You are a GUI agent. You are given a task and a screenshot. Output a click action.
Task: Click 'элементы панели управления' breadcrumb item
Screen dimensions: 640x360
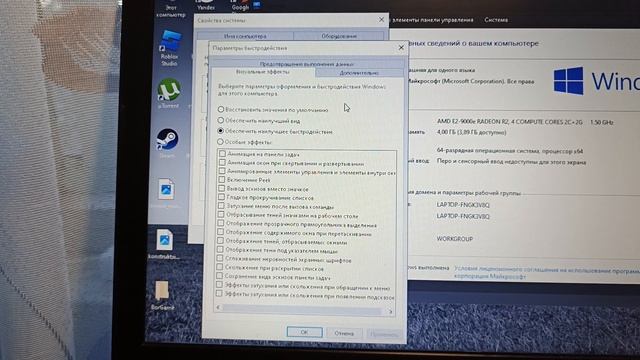432,20
